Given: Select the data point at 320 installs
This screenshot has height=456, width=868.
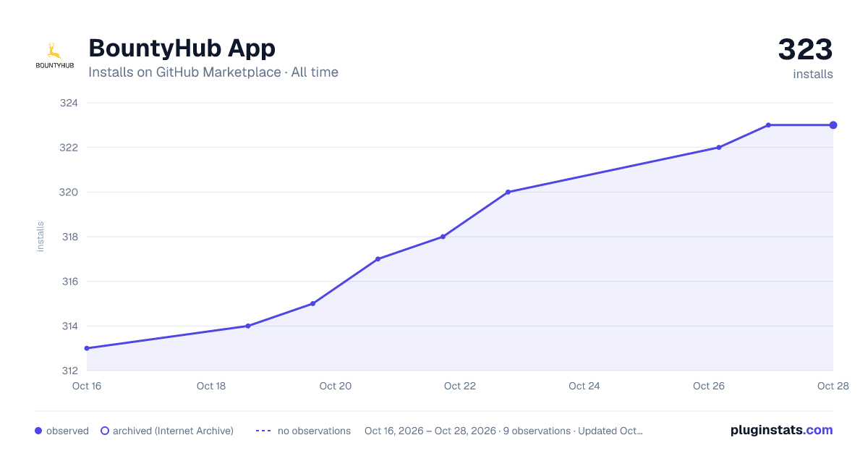Looking at the screenshot, I should tap(509, 192).
